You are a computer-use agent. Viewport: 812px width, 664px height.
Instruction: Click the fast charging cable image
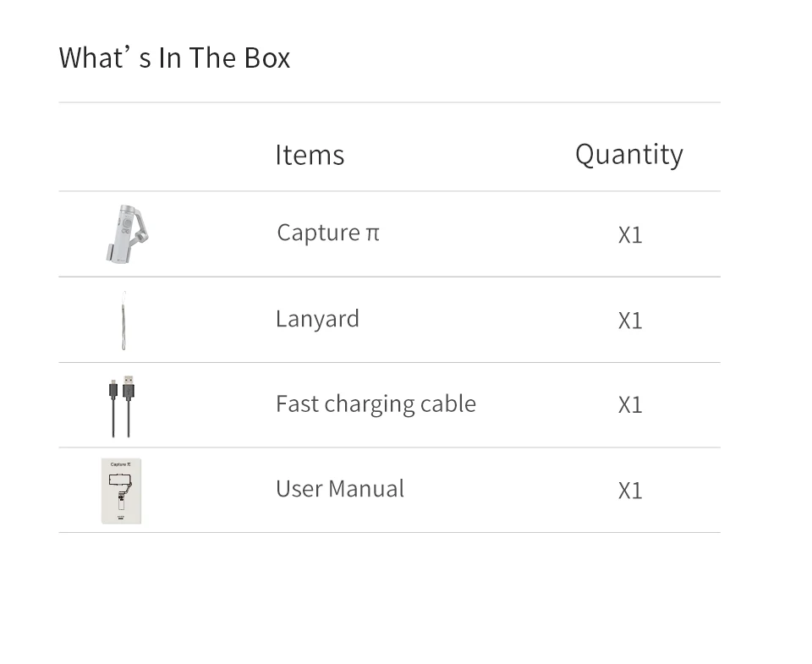point(121,406)
